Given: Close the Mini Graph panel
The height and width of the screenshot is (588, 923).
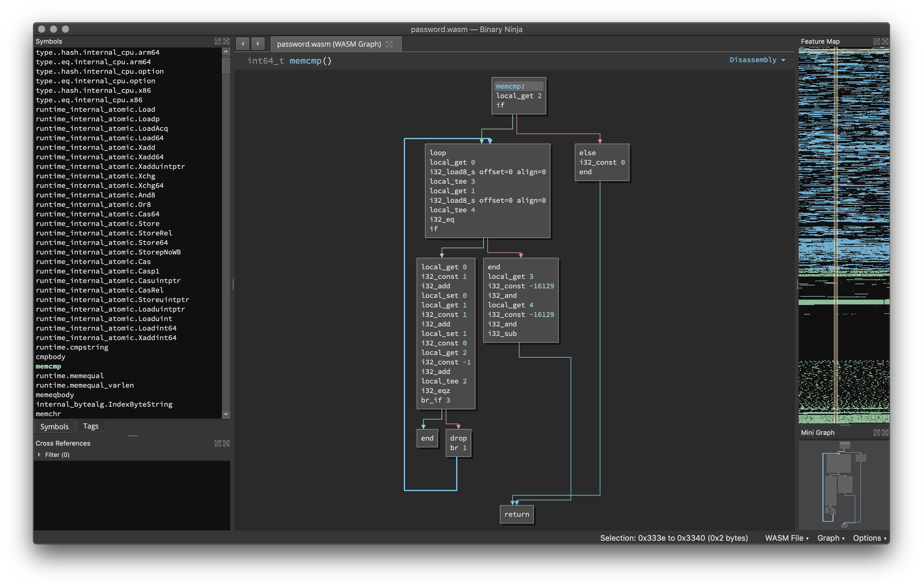Looking at the screenshot, I should [885, 432].
